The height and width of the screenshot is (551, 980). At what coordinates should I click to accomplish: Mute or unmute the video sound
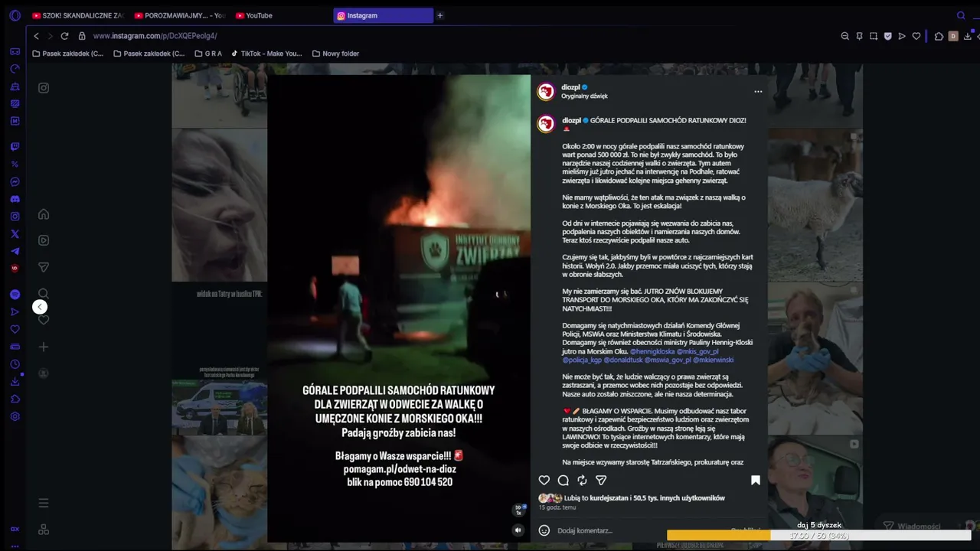518,530
